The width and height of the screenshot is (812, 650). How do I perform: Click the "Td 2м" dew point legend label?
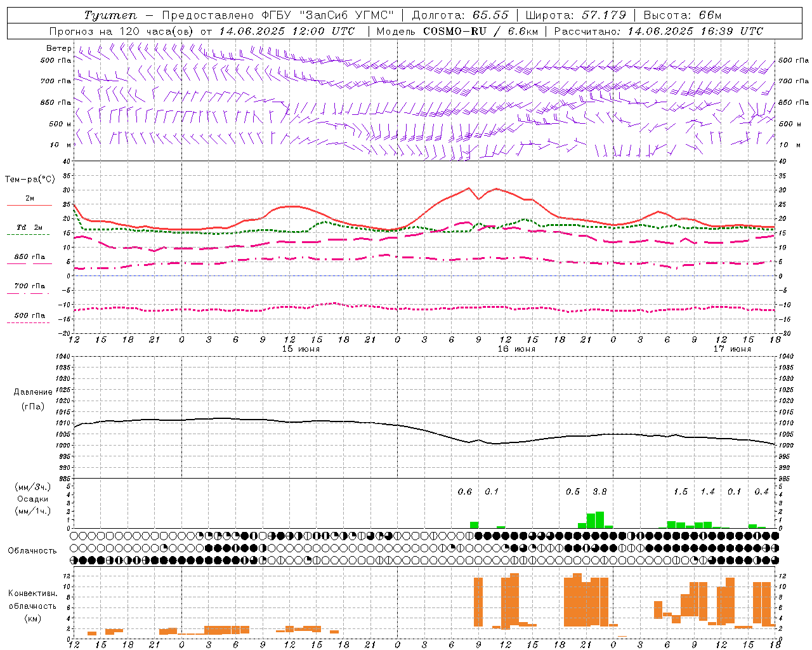(x=30, y=227)
